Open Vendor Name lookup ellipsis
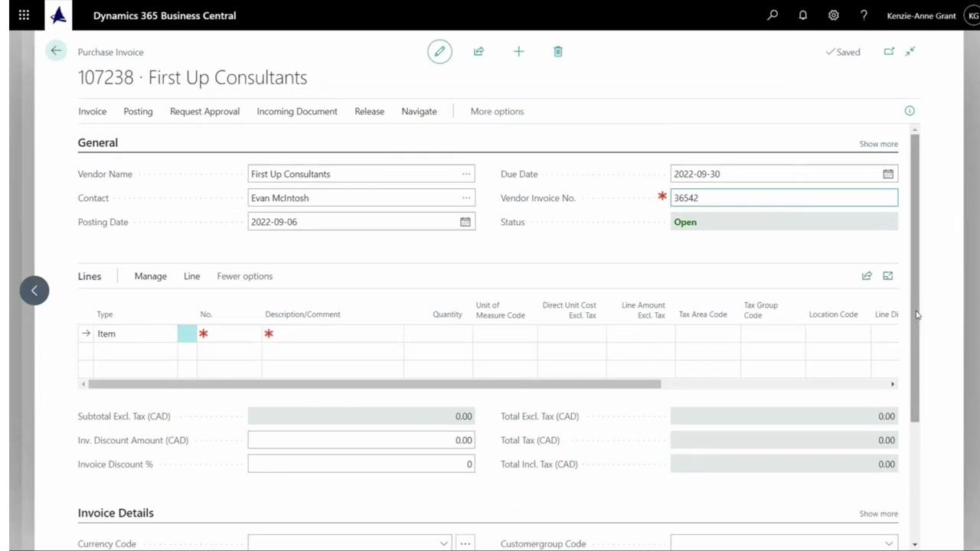The image size is (980, 551). coord(465,174)
